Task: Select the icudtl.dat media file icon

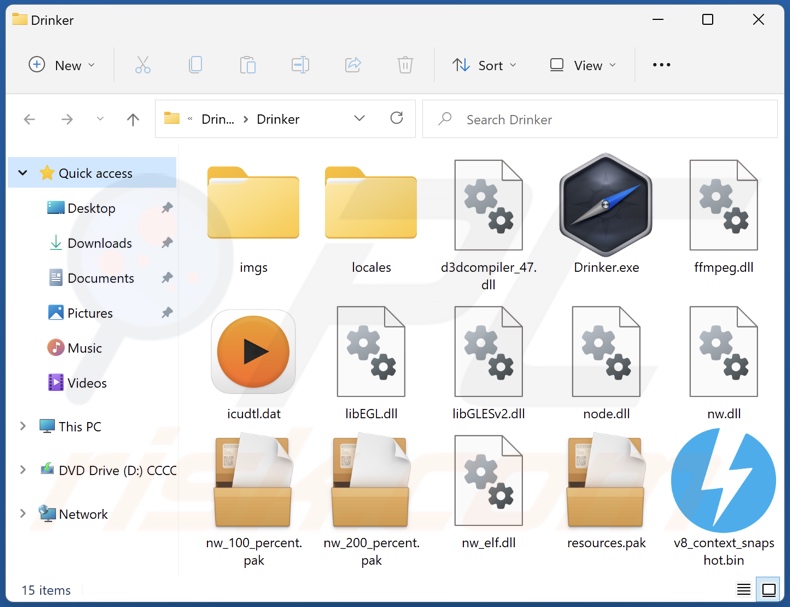Action: point(253,352)
